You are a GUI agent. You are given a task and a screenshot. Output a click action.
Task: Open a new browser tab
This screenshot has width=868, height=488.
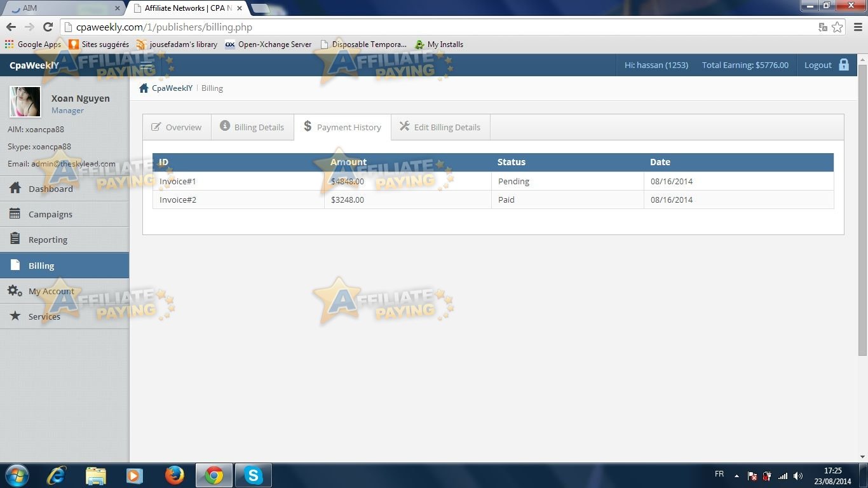(x=261, y=8)
